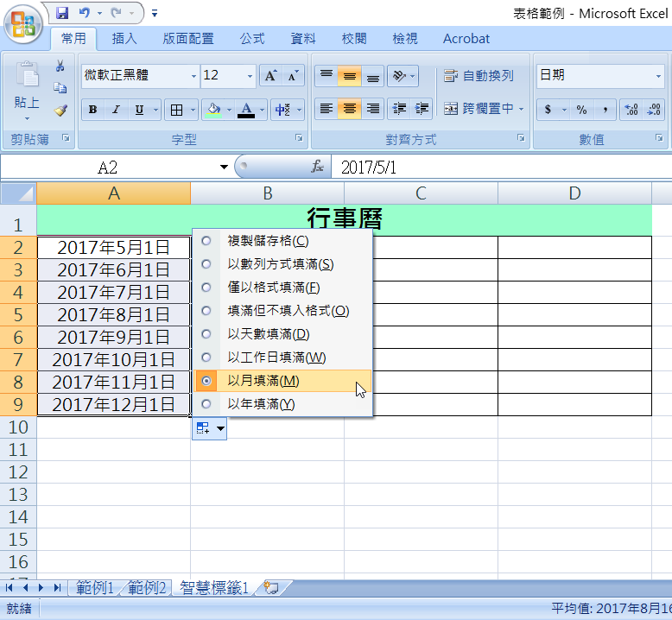Align text left
This screenshot has height=620, width=672.
(326, 109)
